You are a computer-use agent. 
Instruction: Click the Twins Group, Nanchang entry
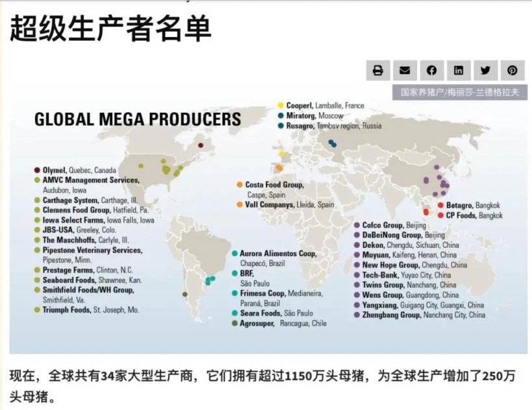pyautogui.click(x=405, y=285)
